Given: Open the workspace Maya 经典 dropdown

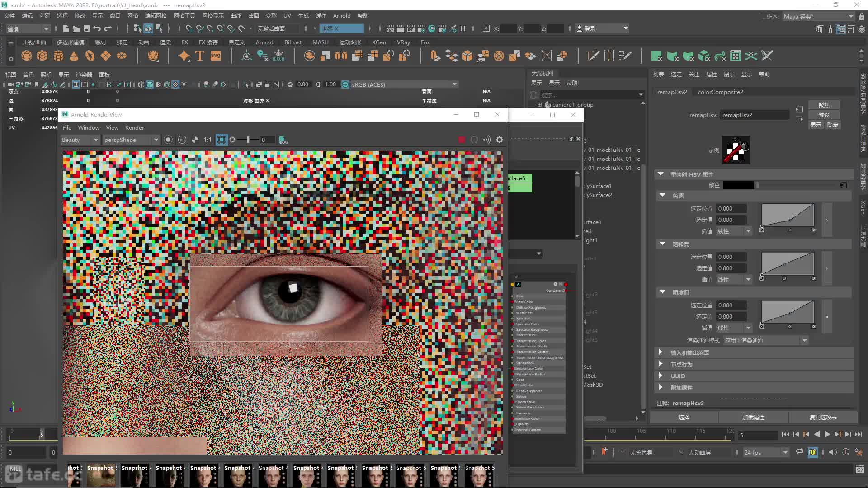Looking at the screenshot, I should click(x=819, y=16).
